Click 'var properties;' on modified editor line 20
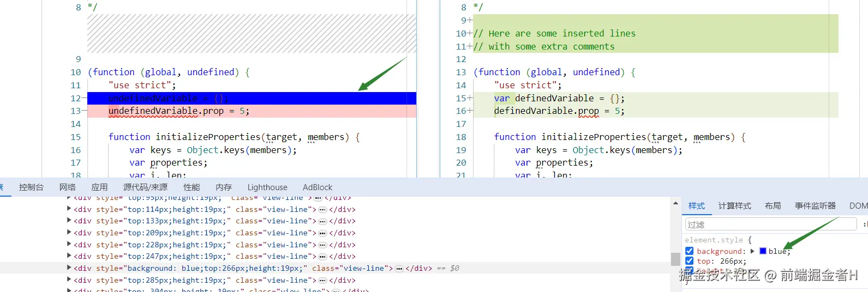 [554, 162]
